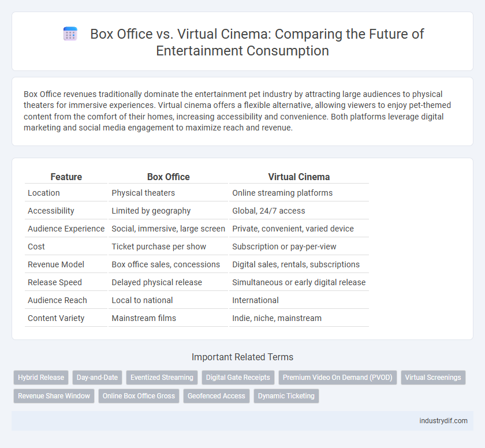Click the Physical theaters cell

(168, 193)
